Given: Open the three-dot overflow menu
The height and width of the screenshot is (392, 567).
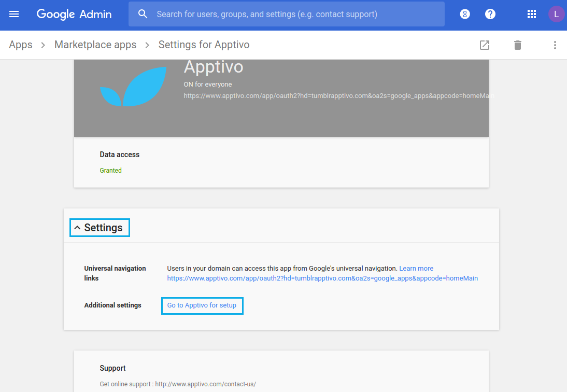Looking at the screenshot, I should (555, 45).
